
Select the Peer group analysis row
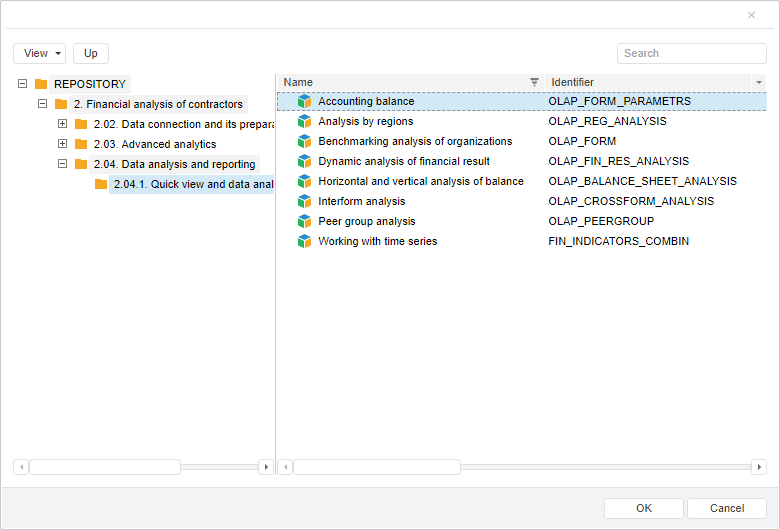pyautogui.click(x=522, y=221)
